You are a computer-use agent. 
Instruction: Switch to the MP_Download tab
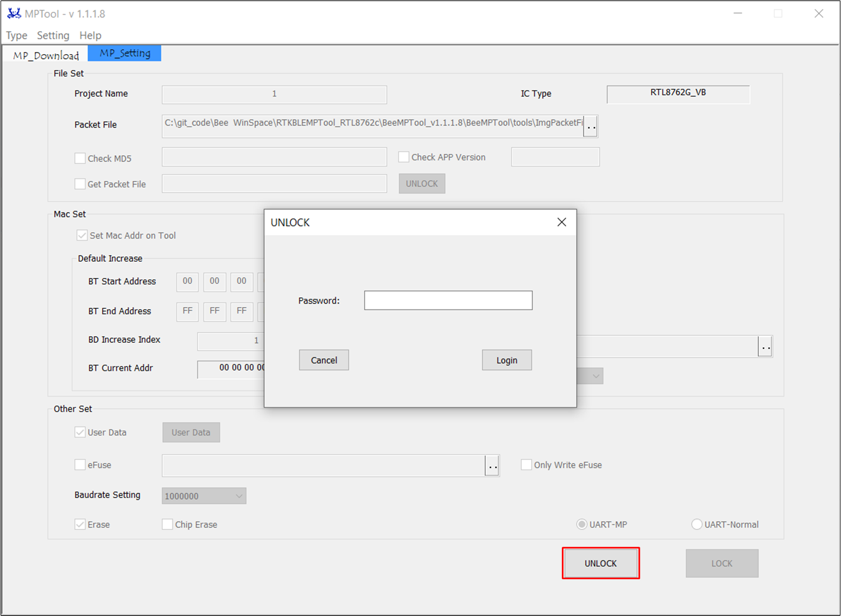46,55
